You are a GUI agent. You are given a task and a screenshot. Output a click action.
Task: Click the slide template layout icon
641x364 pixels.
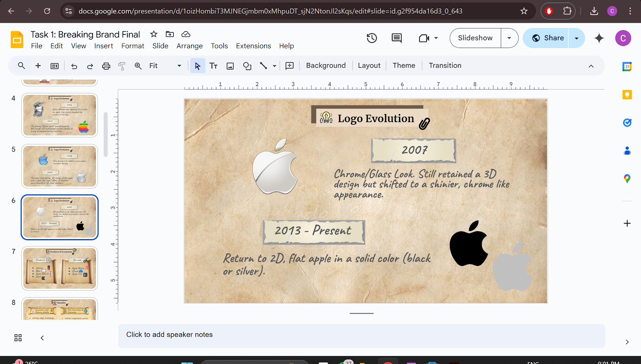pos(54,66)
